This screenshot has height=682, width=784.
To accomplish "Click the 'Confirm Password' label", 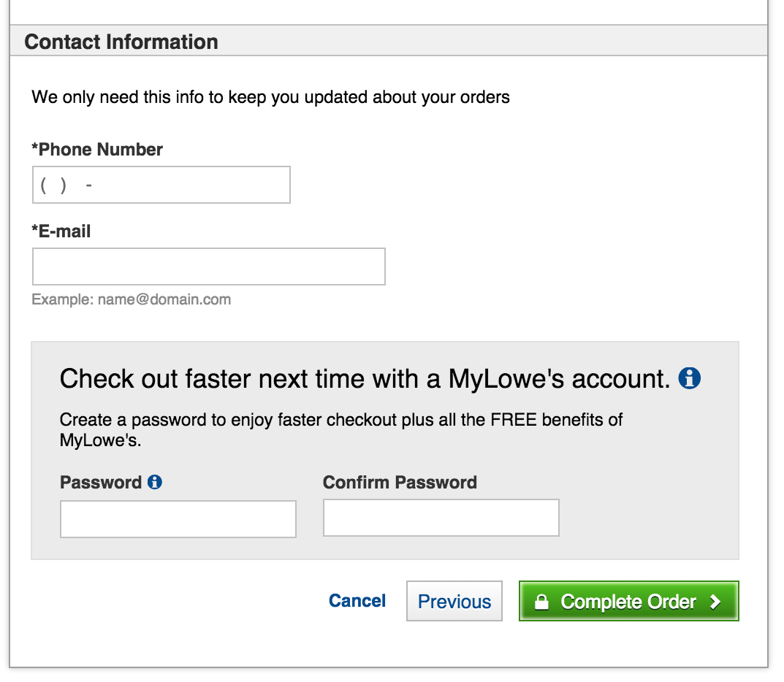I will click(x=400, y=482).
